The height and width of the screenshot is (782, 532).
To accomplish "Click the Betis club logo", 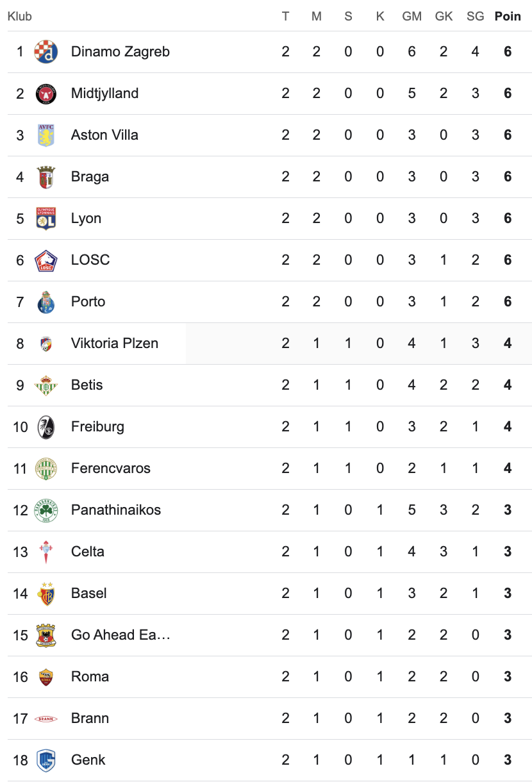I will click(x=46, y=385).
